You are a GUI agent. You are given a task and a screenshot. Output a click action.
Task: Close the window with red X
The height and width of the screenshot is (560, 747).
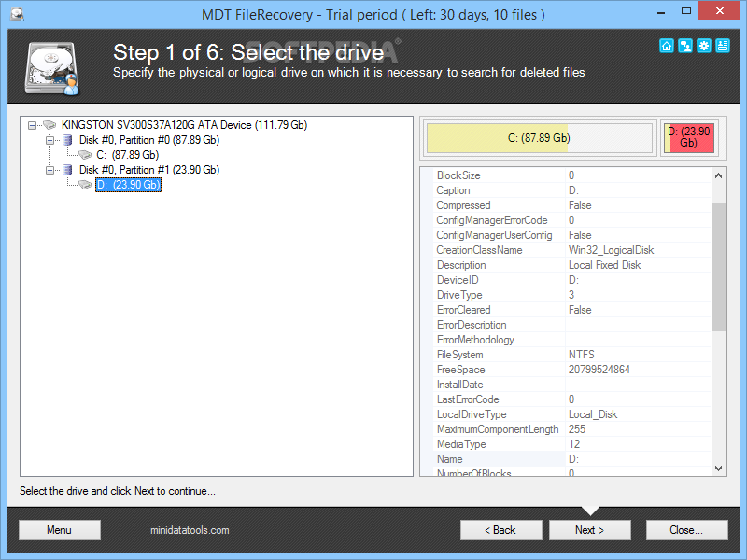point(719,10)
